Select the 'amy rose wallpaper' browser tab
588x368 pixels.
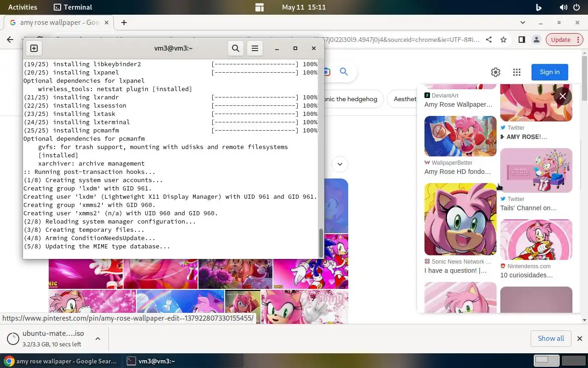(x=60, y=23)
